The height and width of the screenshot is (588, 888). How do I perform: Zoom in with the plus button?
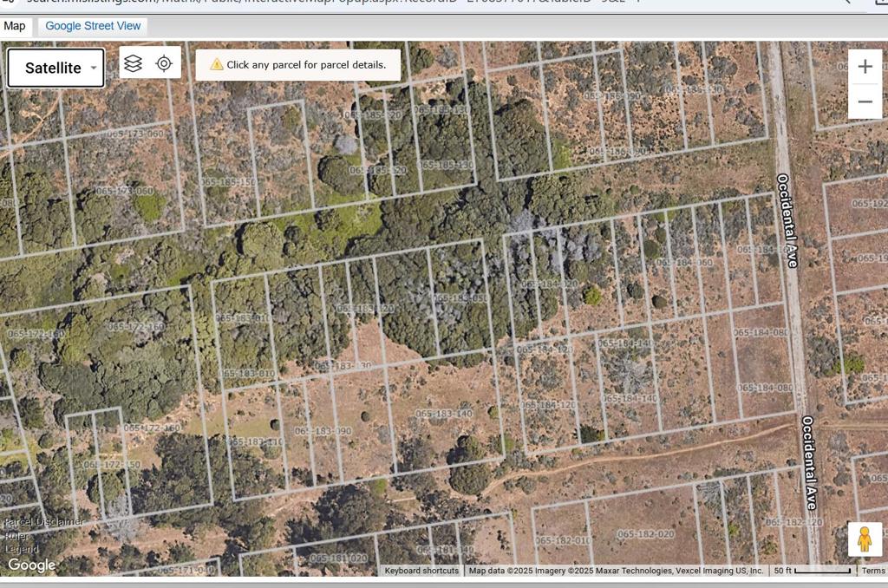[865, 67]
